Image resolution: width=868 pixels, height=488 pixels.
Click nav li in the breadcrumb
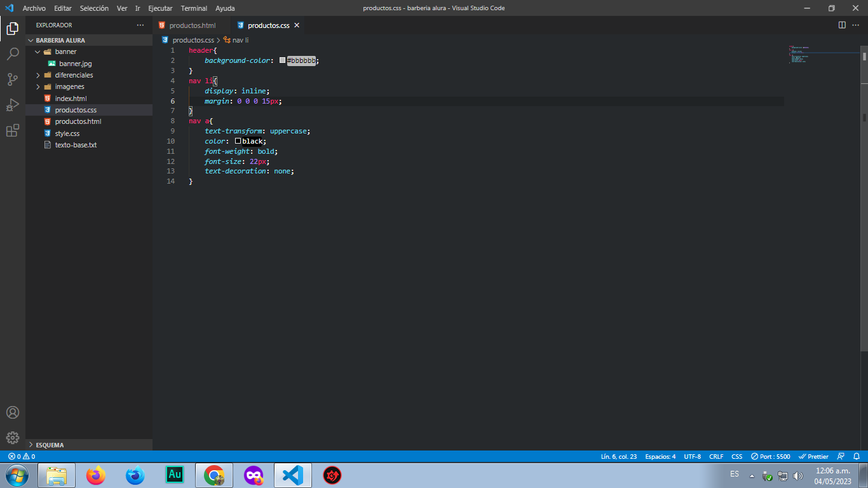click(240, 40)
